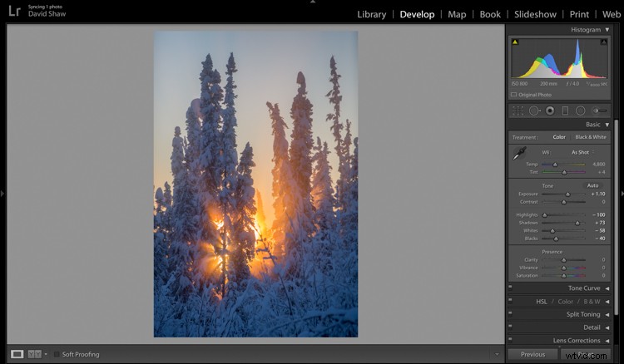This screenshot has height=364, width=624.
Task: Select the Crop Overlay tool
Action: coord(518,111)
